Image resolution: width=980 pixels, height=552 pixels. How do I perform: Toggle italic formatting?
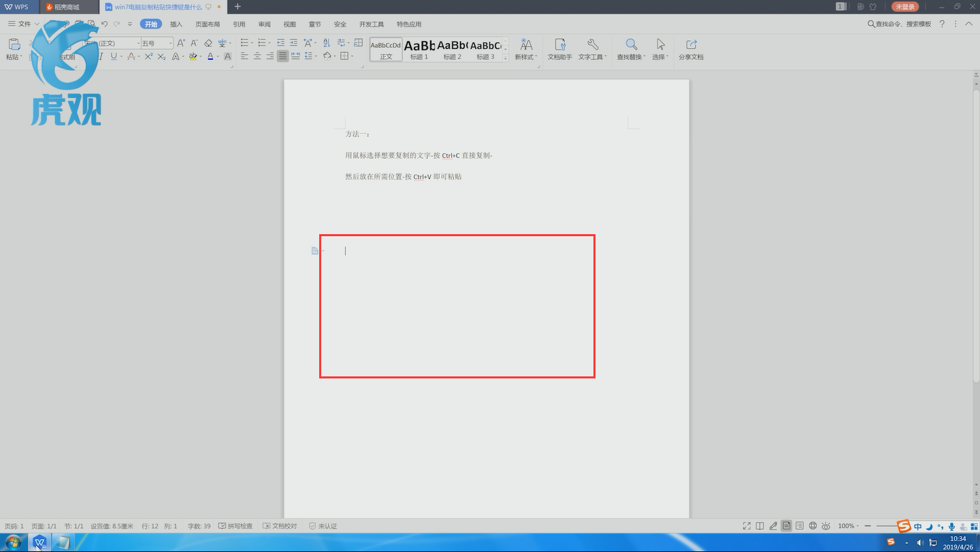point(101,56)
